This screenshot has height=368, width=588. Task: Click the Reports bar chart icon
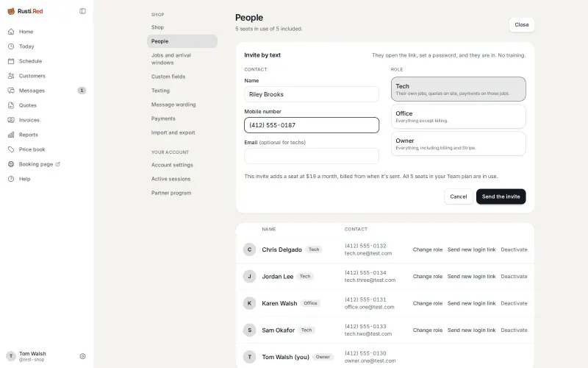click(11, 135)
